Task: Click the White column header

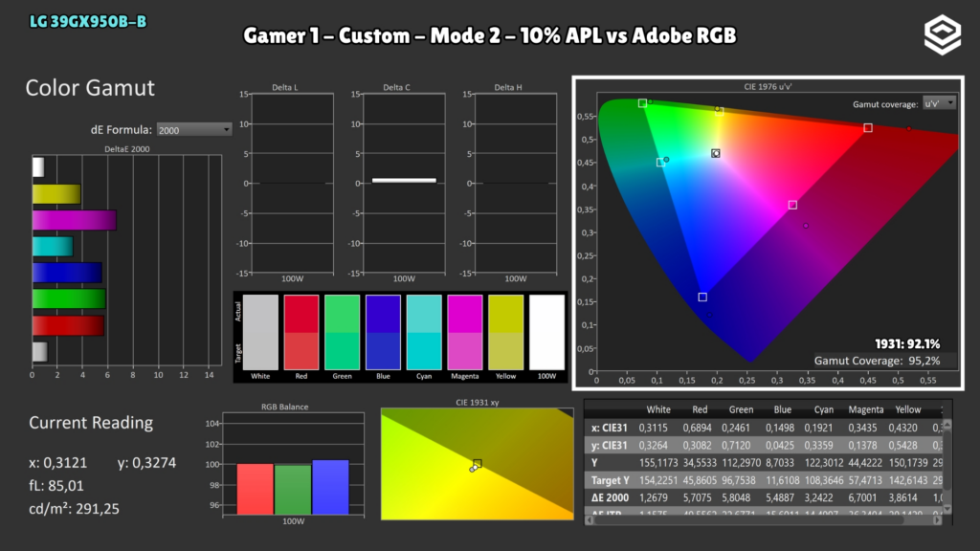Action: coord(658,409)
